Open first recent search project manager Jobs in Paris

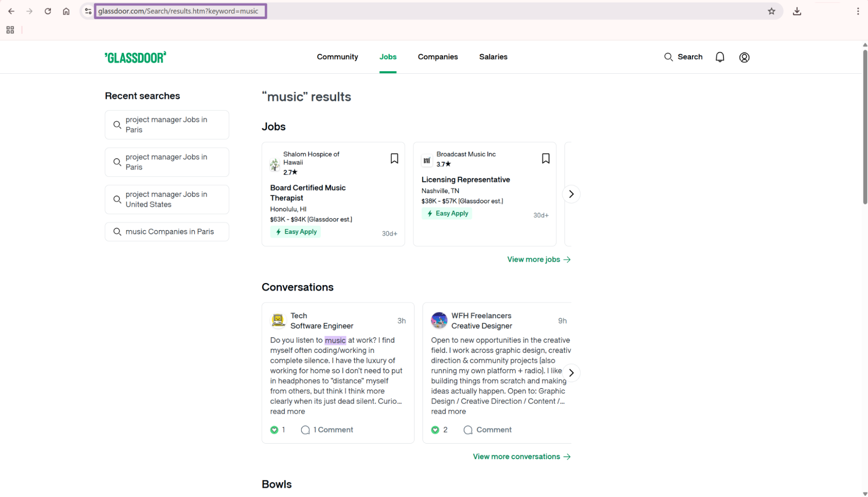167,125
